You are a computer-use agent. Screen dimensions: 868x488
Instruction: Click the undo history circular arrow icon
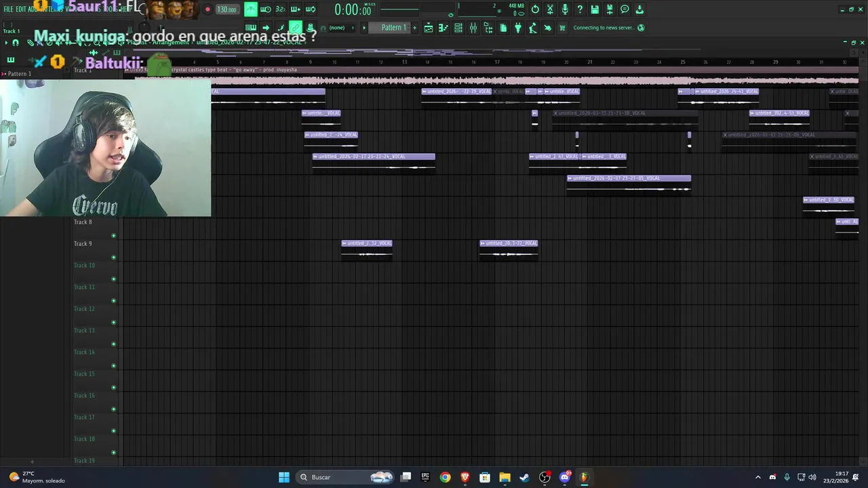click(x=535, y=9)
